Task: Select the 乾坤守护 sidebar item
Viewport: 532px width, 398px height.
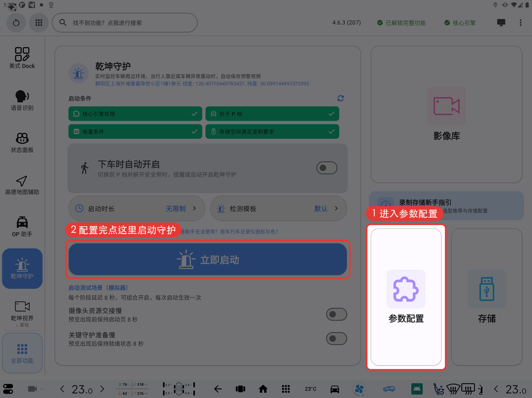Action: click(x=22, y=268)
